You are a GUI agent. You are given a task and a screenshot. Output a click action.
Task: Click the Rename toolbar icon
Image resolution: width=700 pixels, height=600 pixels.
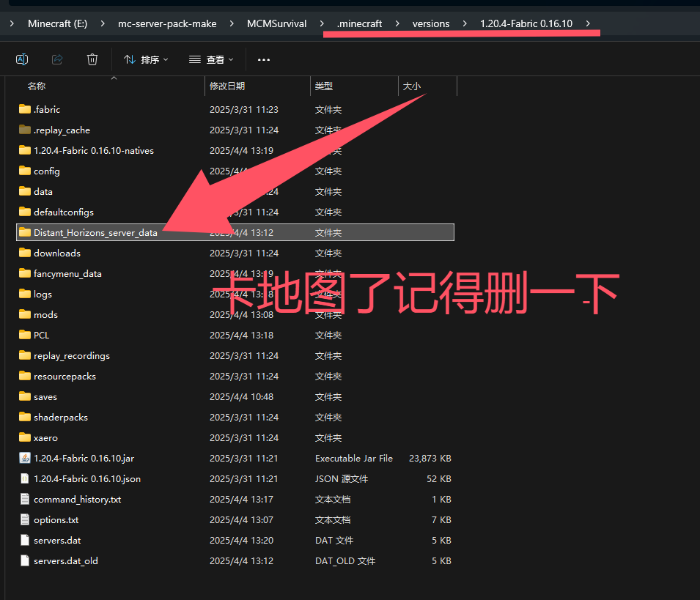point(22,59)
